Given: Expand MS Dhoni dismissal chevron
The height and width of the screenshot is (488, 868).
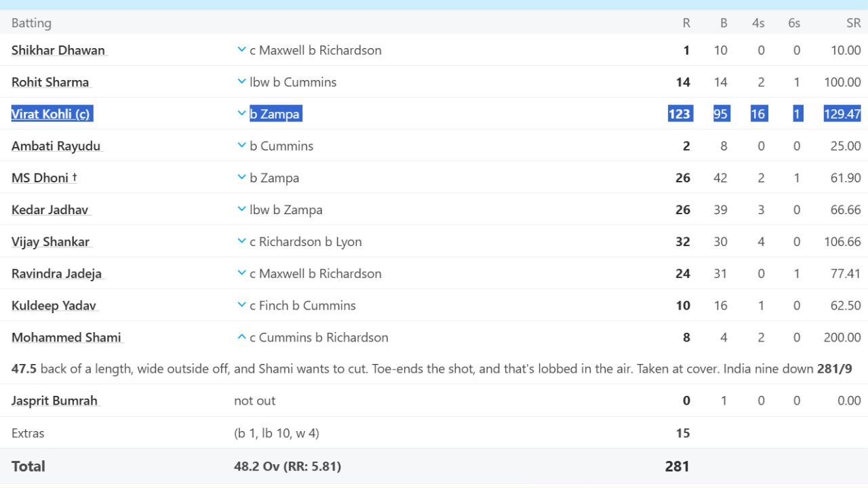Looking at the screenshot, I should [241, 178].
